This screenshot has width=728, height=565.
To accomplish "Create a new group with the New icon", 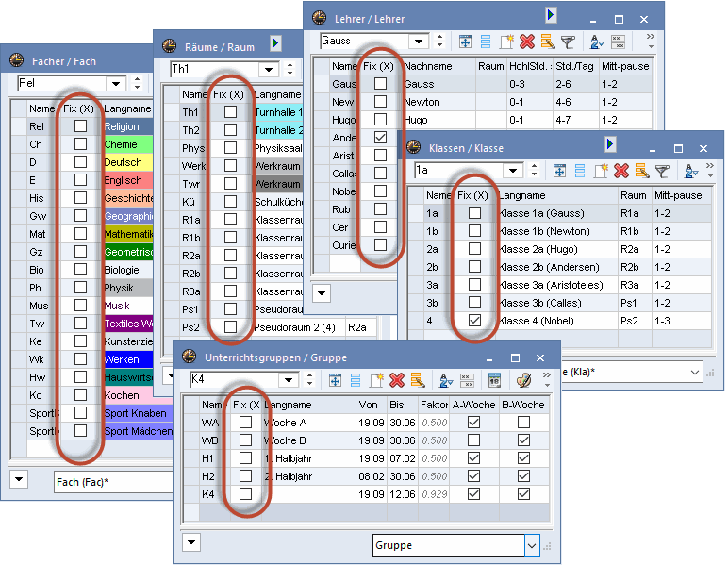I will click(376, 380).
